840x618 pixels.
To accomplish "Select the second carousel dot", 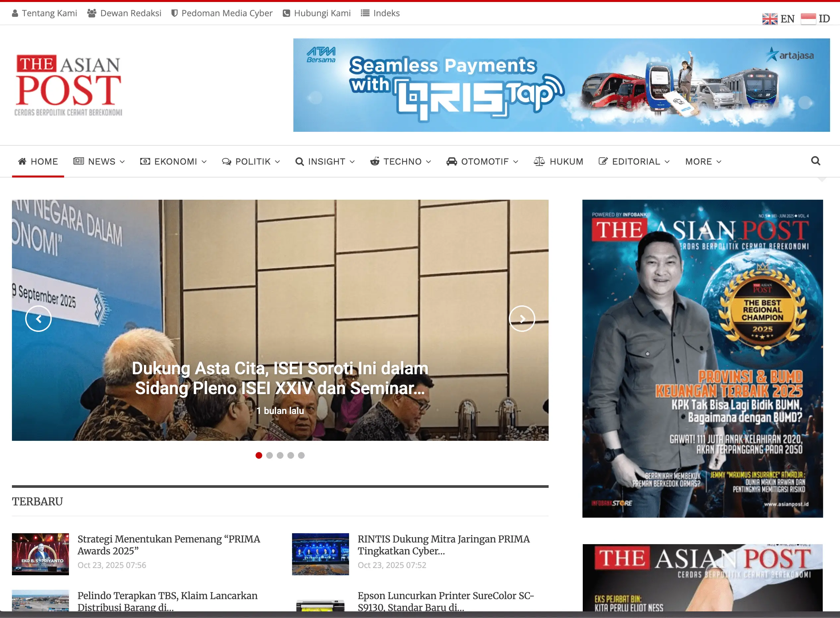I will [270, 455].
